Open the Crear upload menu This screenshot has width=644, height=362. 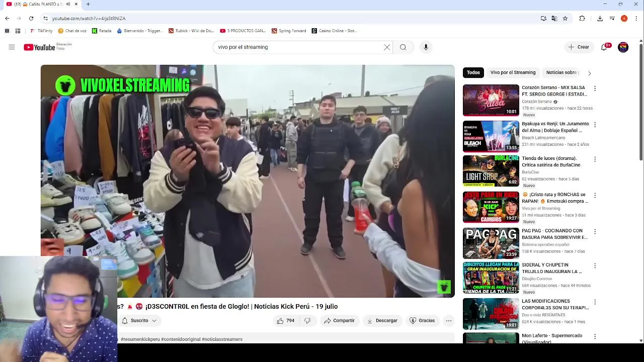click(579, 47)
